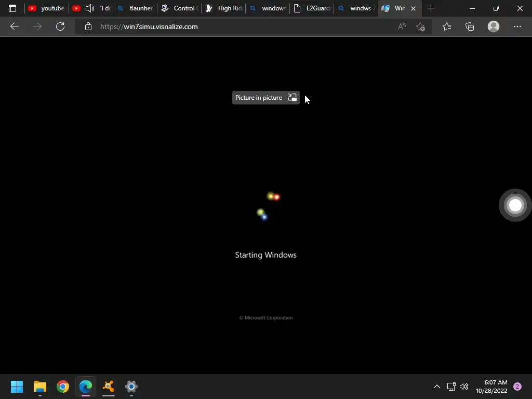The width and height of the screenshot is (532, 399).
Task: Open a new tab with plus button
Action: point(431,8)
